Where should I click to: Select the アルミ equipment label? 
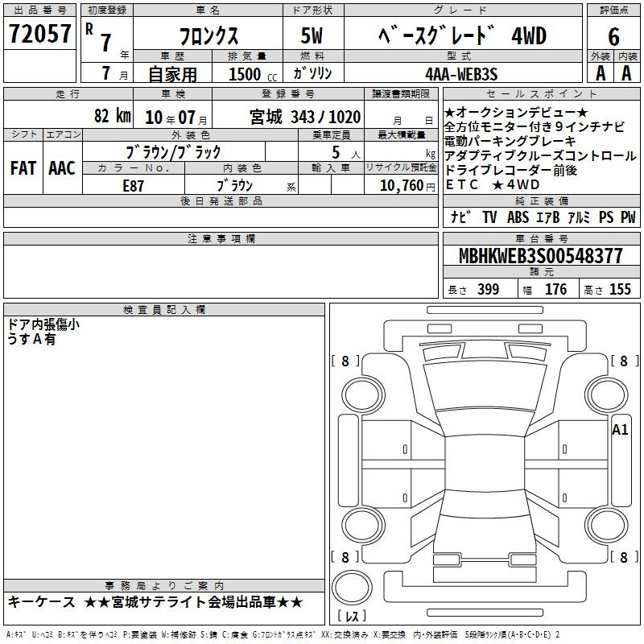(x=578, y=217)
